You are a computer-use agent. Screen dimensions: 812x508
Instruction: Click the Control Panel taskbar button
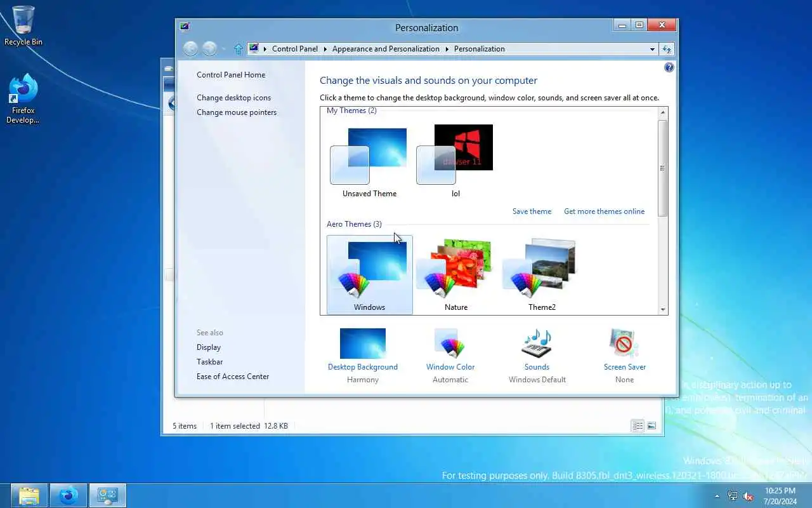(108, 495)
